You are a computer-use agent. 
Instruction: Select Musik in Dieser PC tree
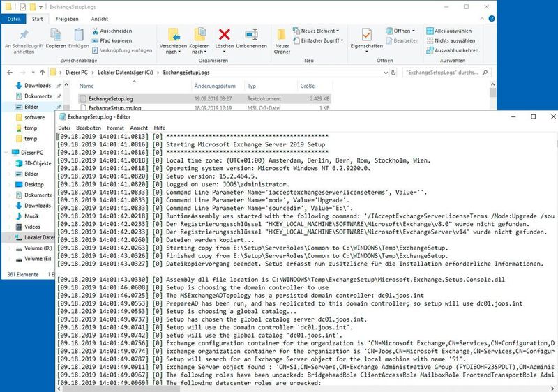[31, 216]
